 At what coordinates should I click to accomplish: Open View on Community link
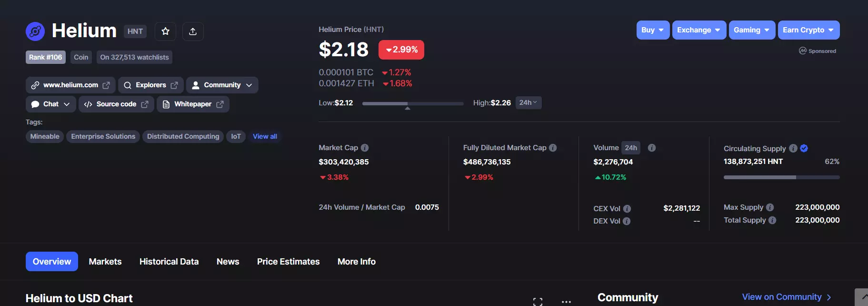pyautogui.click(x=787, y=297)
